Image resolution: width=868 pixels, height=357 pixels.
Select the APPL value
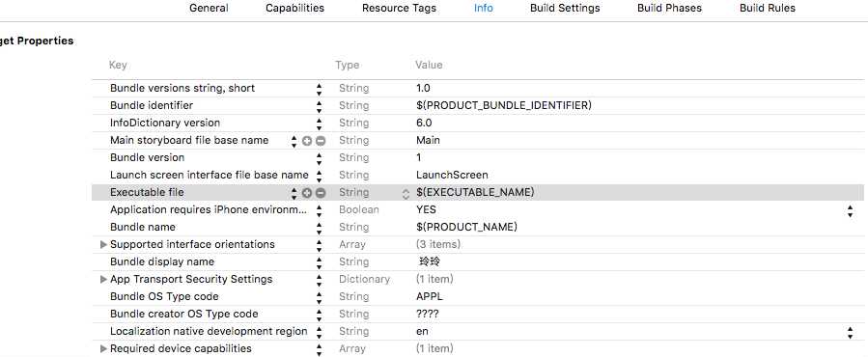pos(429,296)
